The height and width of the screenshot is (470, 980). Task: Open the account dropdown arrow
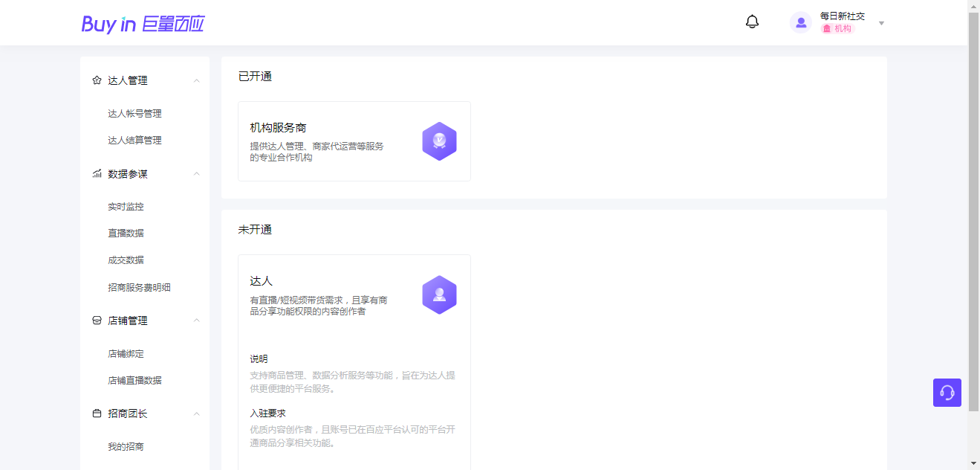881,23
